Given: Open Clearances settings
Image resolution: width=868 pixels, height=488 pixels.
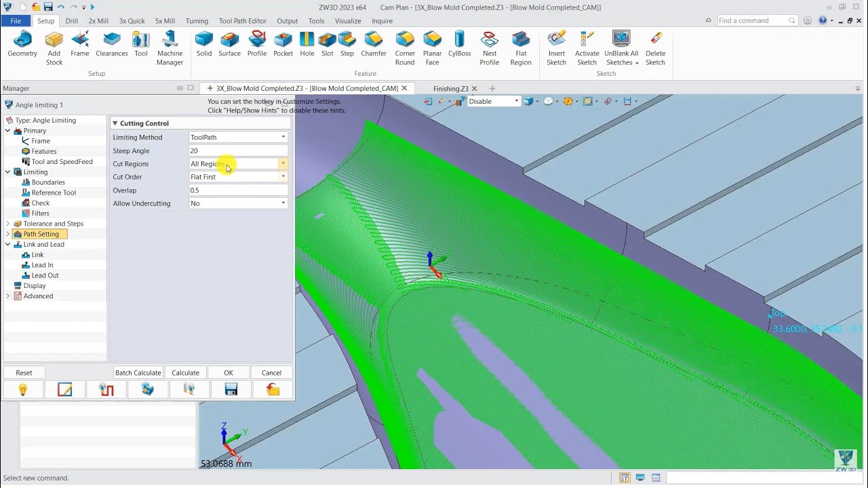Looking at the screenshot, I should click(x=112, y=44).
